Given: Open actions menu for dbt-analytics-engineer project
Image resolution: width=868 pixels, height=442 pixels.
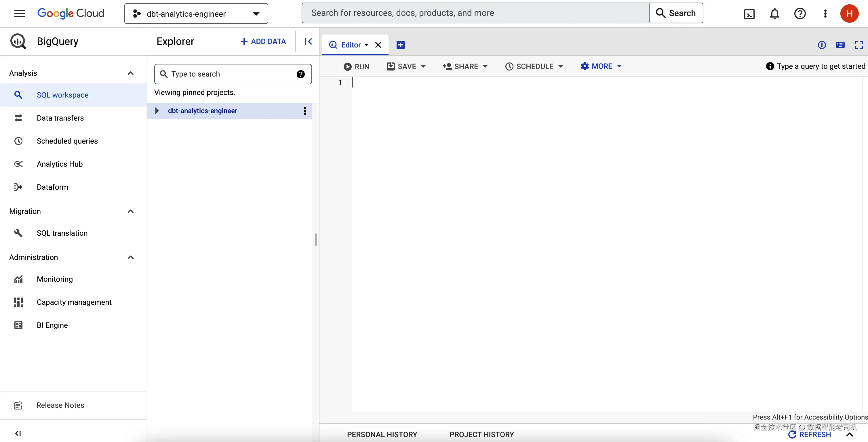Looking at the screenshot, I should pos(305,111).
